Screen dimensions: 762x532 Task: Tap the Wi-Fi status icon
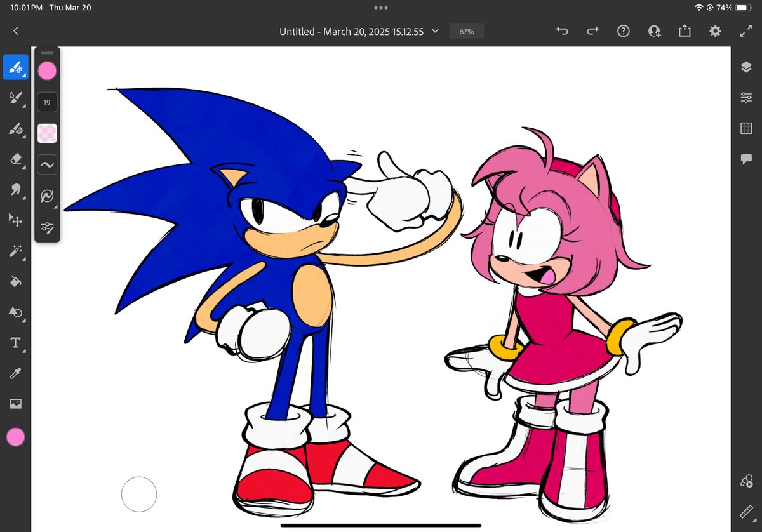click(699, 8)
